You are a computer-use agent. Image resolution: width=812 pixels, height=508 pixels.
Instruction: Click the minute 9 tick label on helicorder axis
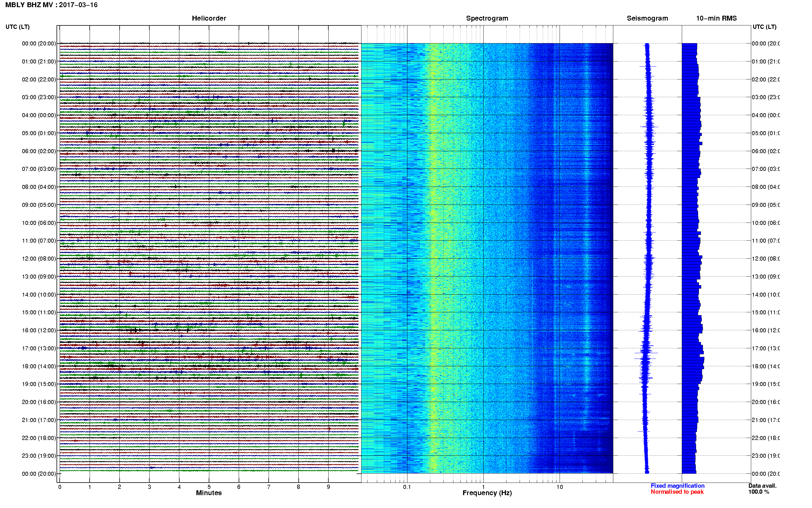[x=328, y=487]
